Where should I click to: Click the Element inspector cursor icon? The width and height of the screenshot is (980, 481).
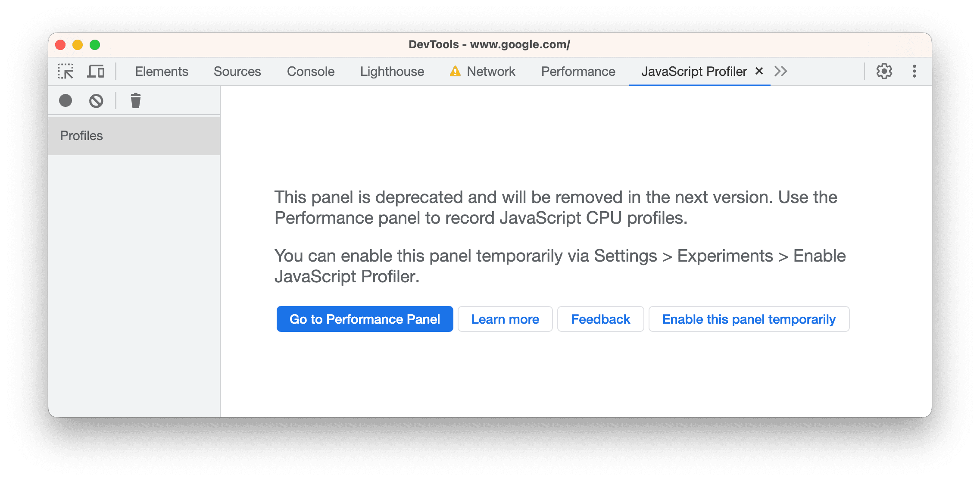click(66, 71)
